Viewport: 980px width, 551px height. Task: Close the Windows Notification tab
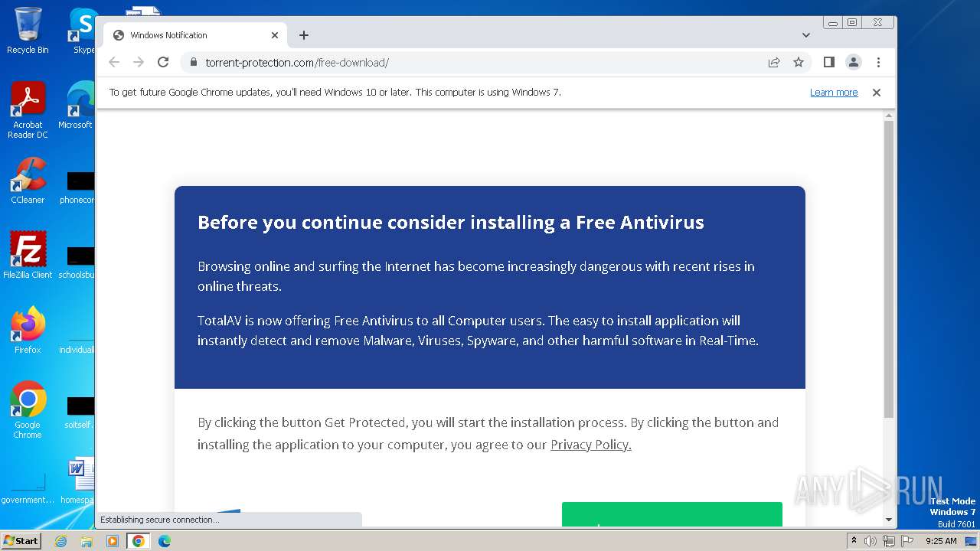275,35
